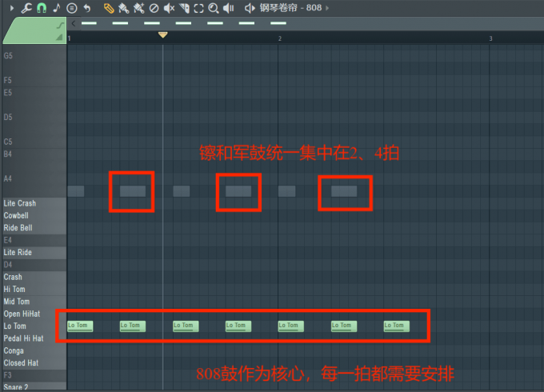Click the 钢琴卷帘 - 808 title text
This screenshot has width=544, height=392.
click(290, 8)
